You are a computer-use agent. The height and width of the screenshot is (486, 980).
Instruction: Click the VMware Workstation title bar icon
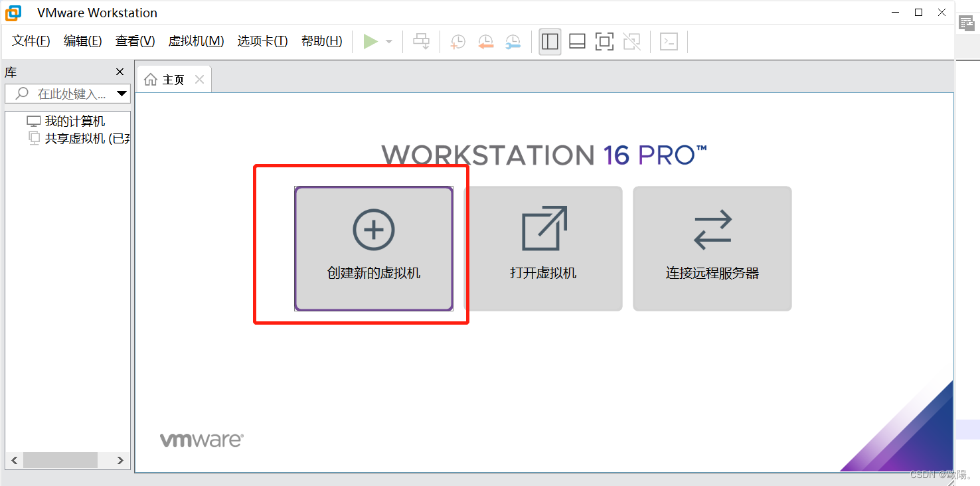pyautogui.click(x=13, y=13)
